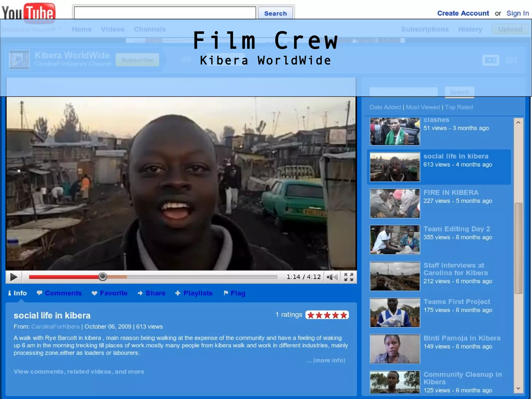Click the playlist scrollbar up arrow
Screen dimensions: 532x399
518,122
